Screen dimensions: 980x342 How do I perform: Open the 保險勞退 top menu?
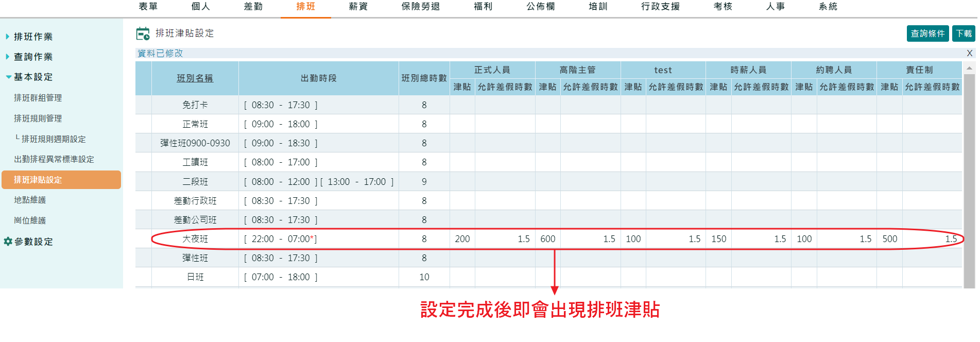pyautogui.click(x=421, y=7)
